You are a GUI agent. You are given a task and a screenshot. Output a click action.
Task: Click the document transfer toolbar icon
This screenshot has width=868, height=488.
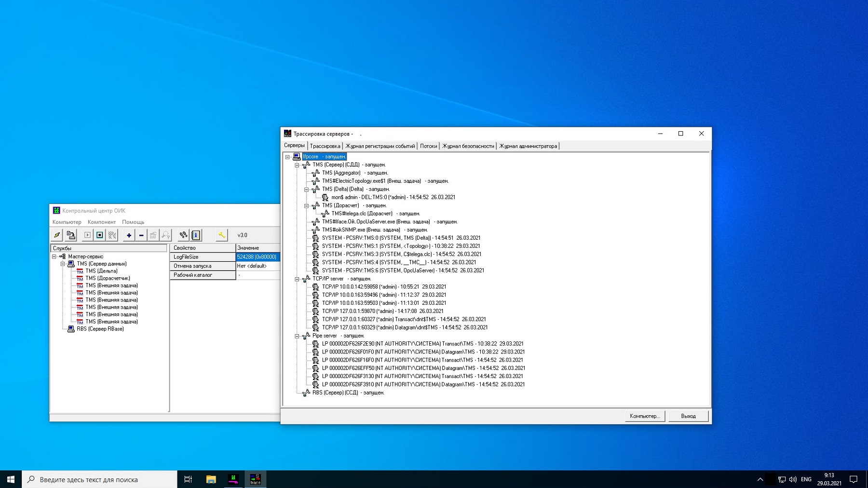pyautogui.click(x=71, y=235)
